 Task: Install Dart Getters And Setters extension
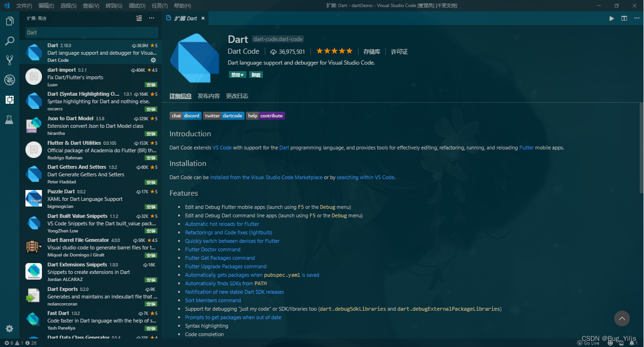151,182
